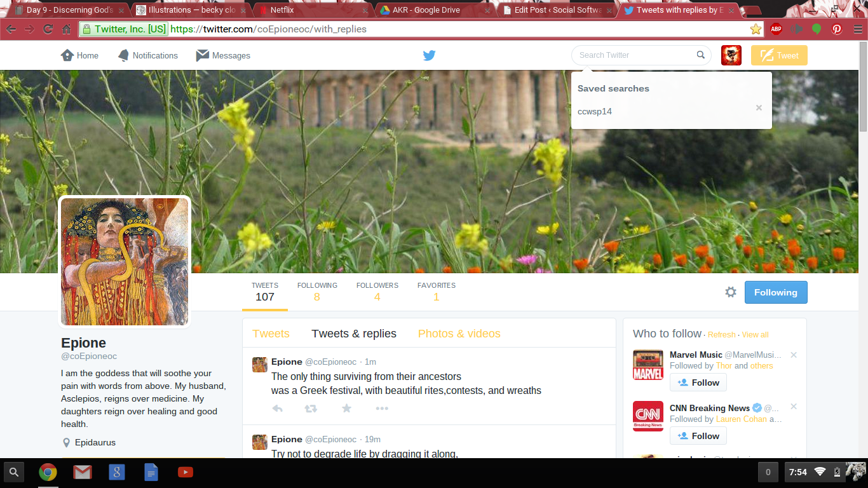Open the 1m tweet timestamp
This screenshot has width=868, height=488.
370,362
